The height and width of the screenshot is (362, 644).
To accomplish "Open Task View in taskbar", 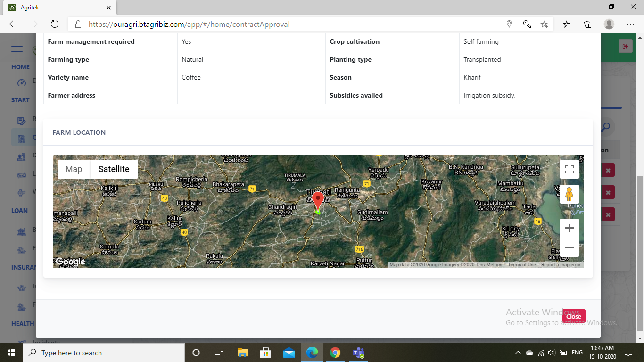I will 219,353.
